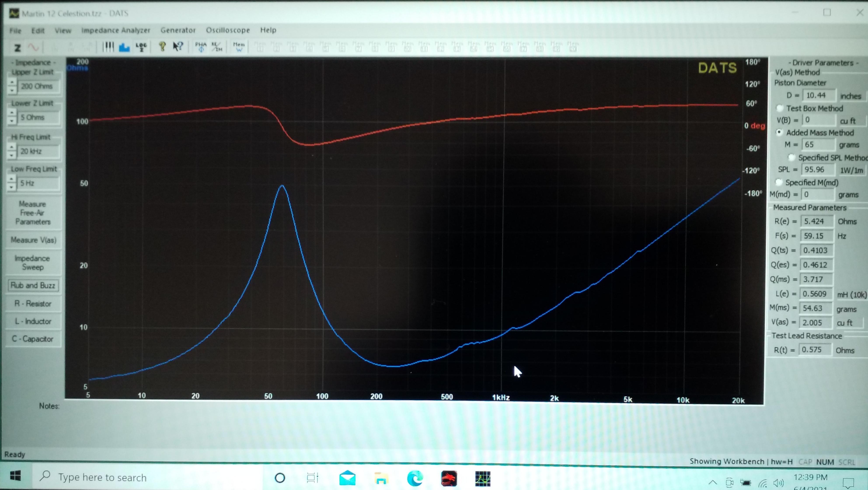Open the Oscilloscope menu

(228, 30)
